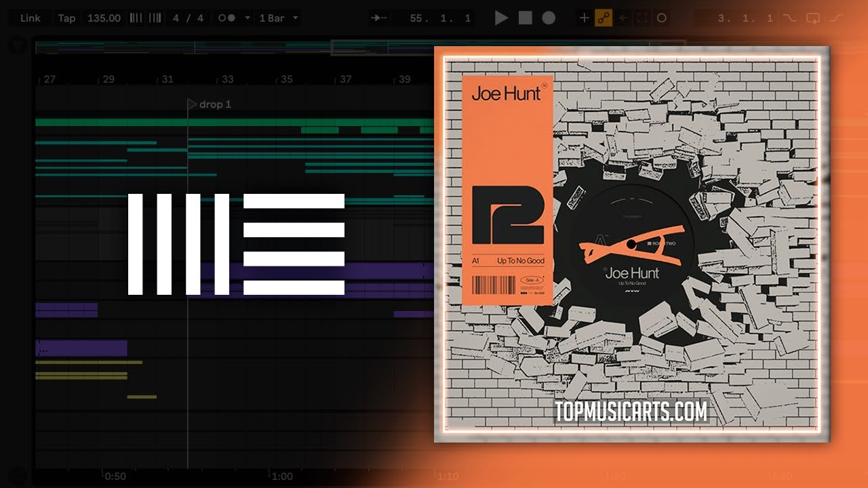Image resolution: width=868 pixels, height=488 pixels.
Task: Open the metronome settings dropdown arrow
Action: [248, 18]
